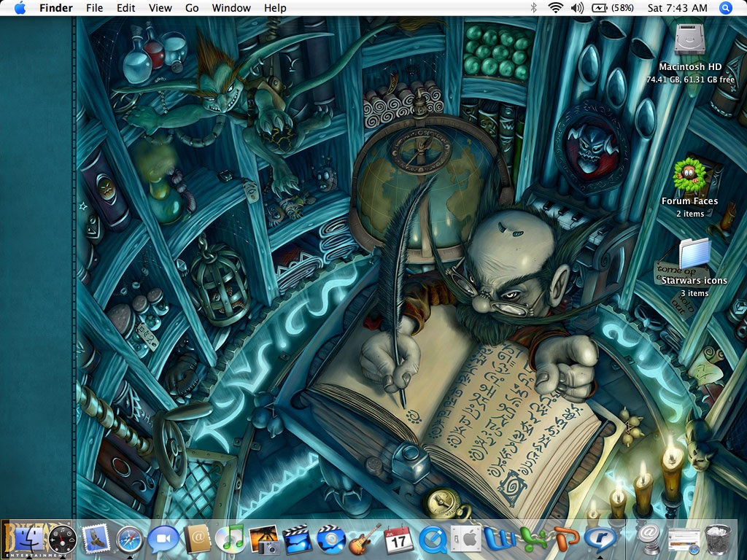
Task: Launch iTunes from the Dock
Action: tap(231, 540)
